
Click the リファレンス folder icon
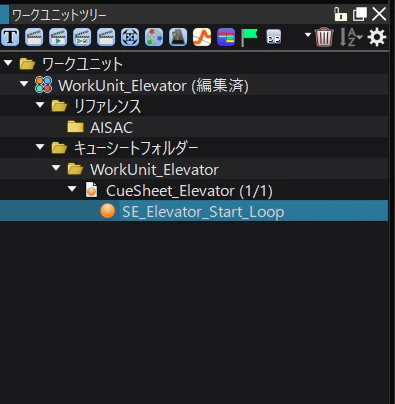pos(59,106)
